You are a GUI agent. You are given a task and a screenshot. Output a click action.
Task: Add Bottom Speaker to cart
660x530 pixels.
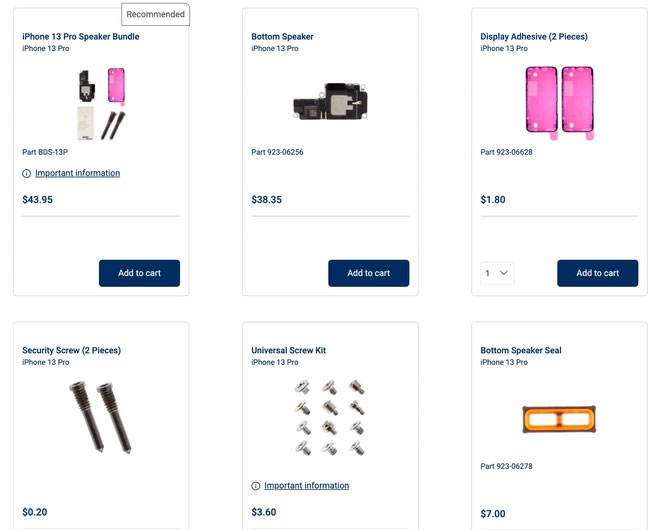point(368,273)
